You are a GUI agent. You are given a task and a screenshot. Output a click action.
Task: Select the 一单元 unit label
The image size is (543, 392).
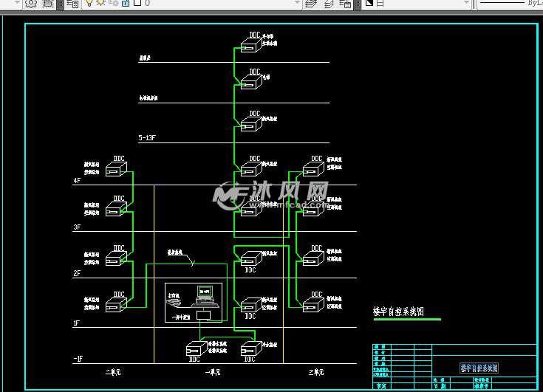[x=213, y=372]
